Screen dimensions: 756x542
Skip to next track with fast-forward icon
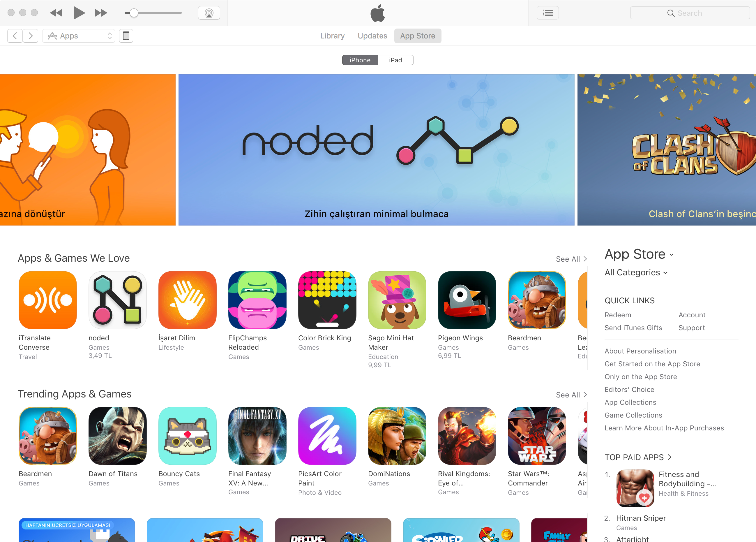pos(101,13)
